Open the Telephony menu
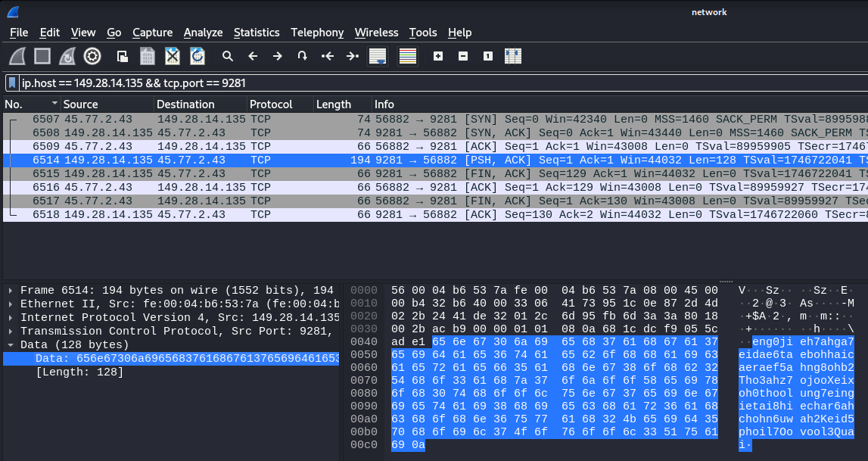The width and height of the screenshot is (868, 461). point(317,33)
